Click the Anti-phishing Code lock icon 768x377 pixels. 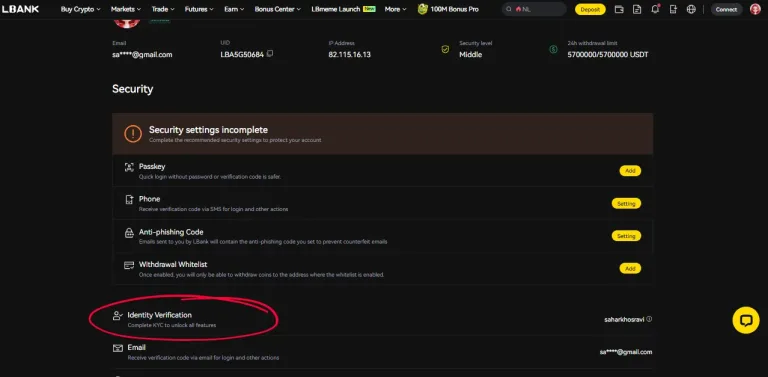tap(129, 233)
